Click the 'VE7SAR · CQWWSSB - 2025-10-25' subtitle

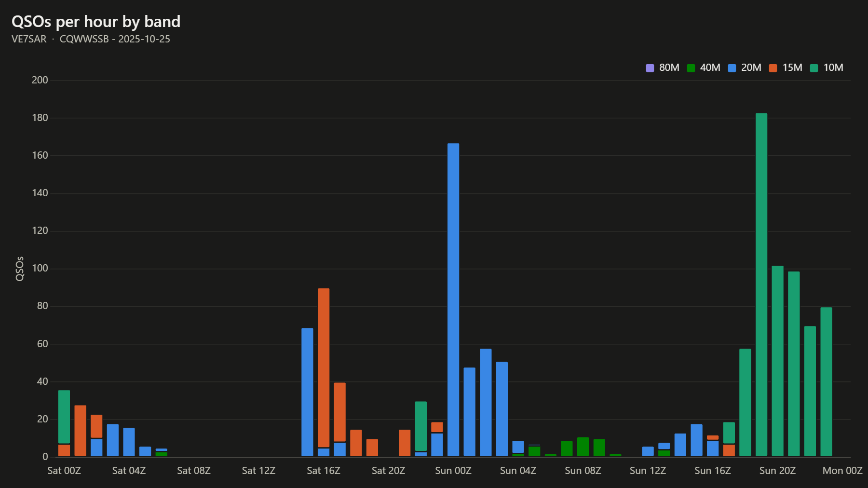tap(91, 39)
